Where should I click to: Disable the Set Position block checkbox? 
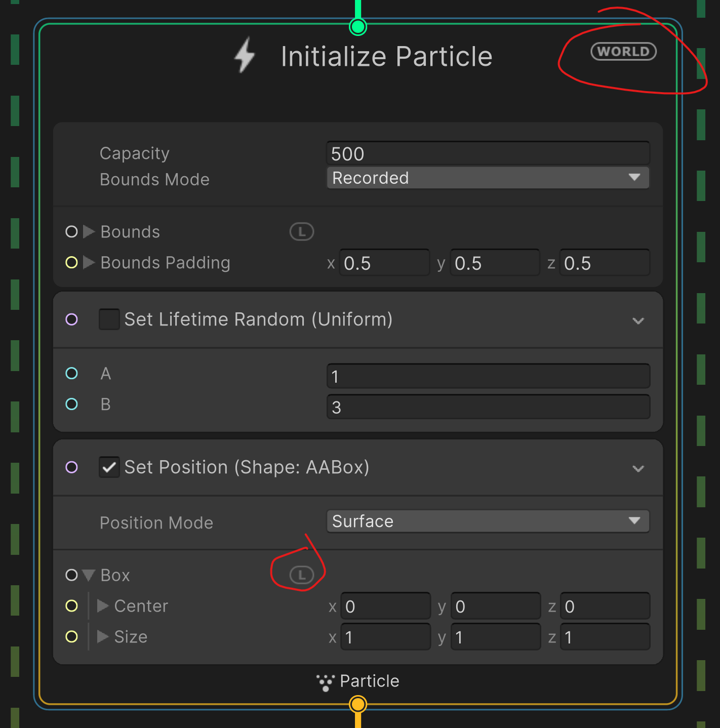click(109, 467)
